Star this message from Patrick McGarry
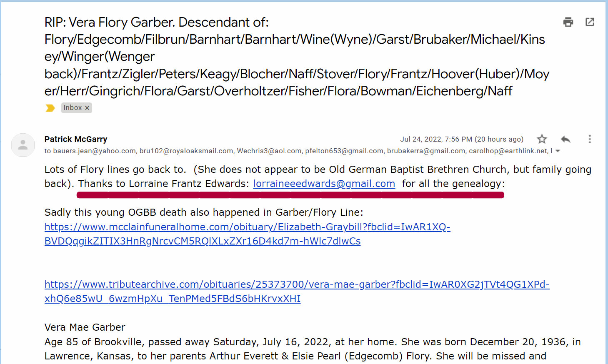 542,139
